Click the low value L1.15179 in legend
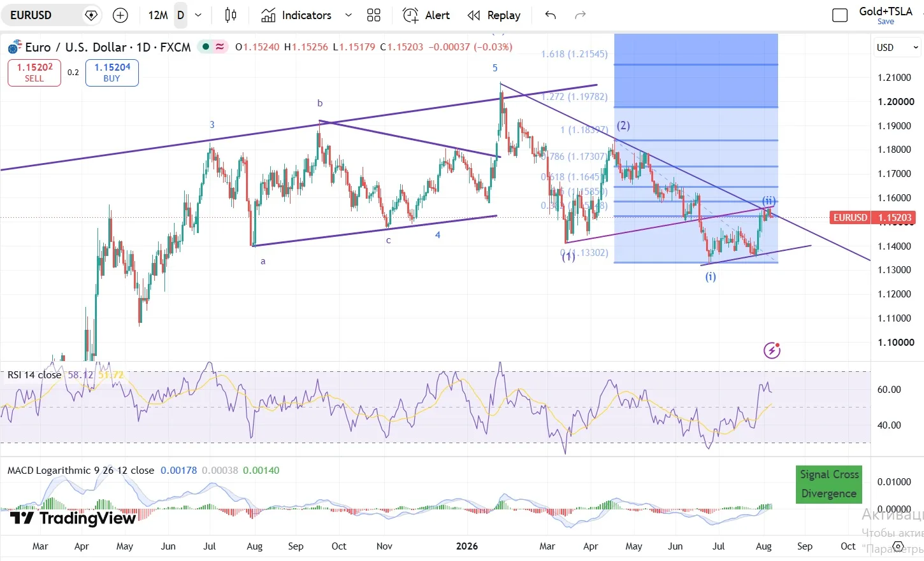The height and width of the screenshot is (561, 924). [x=354, y=46]
